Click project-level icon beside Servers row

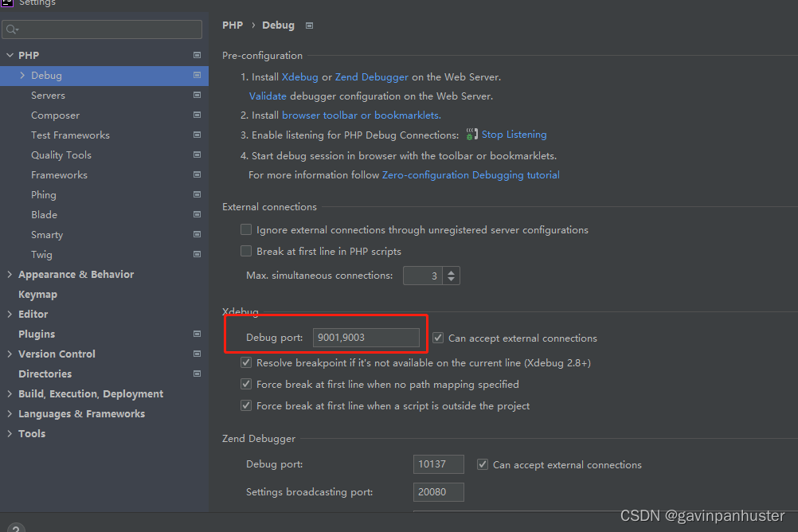point(197,95)
